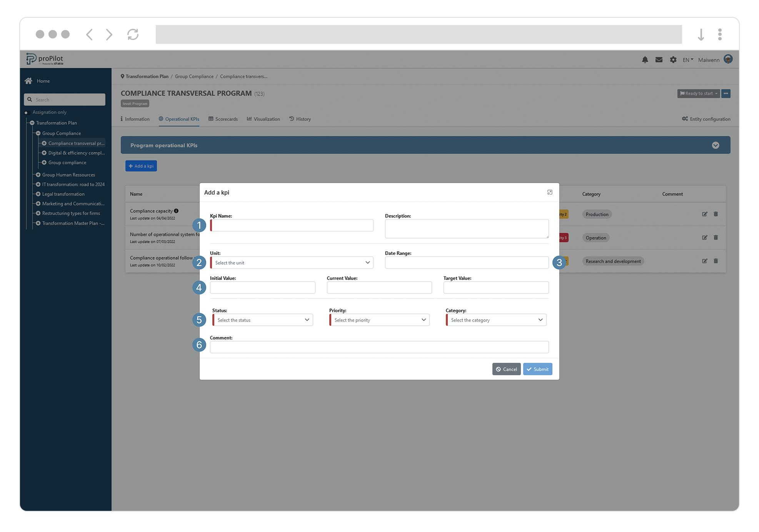This screenshot has width=759, height=532.
Task: Click the Cancel button
Action: click(x=506, y=369)
